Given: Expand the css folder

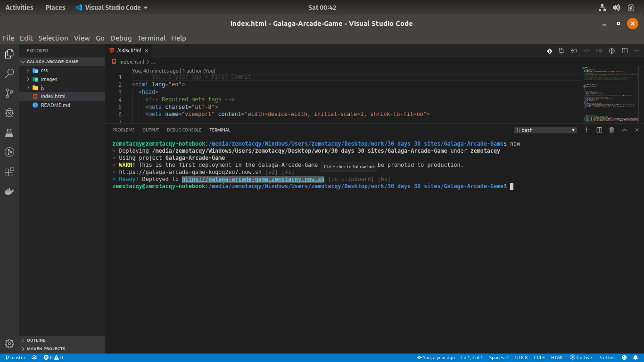Looking at the screenshot, I should (x=62, y=70).
